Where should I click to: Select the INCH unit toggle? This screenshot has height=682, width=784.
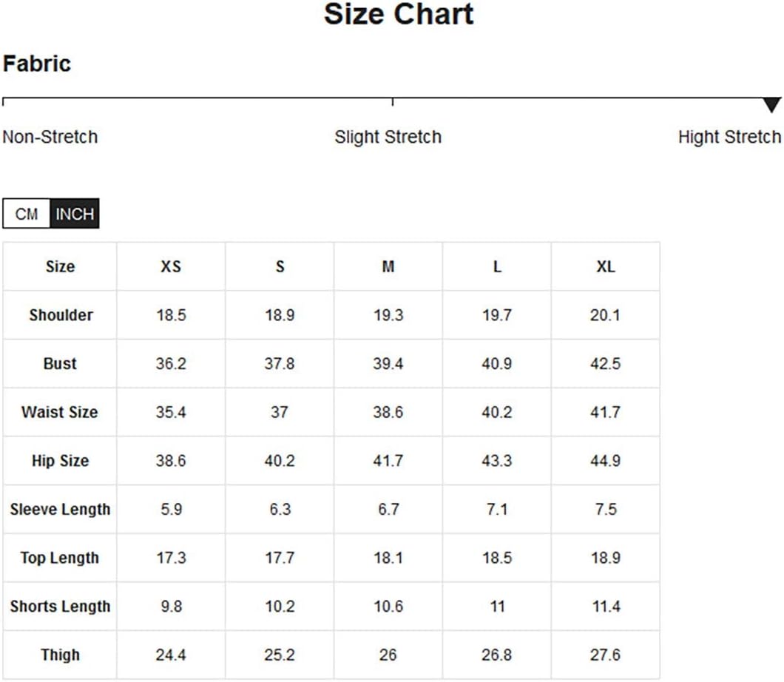click(x=75, y=214)
